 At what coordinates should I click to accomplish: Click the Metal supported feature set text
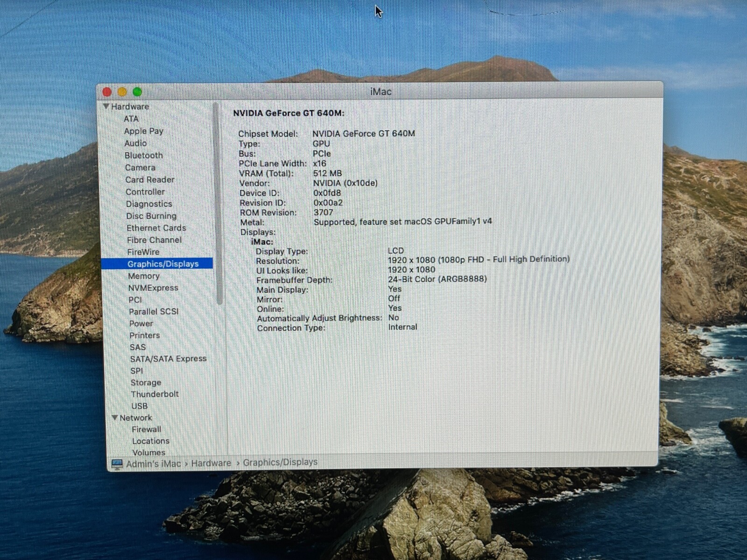coord(403,222)
